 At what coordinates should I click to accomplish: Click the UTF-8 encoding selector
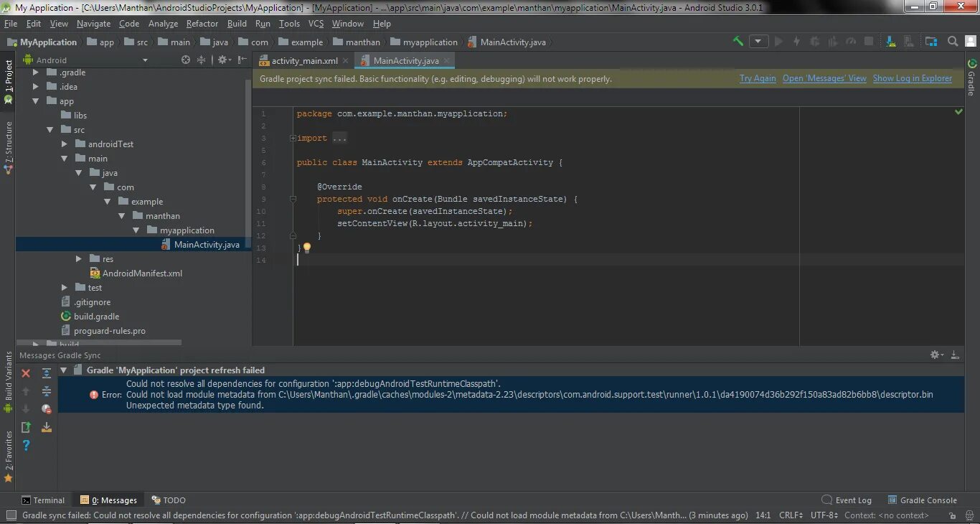coord(824,515)
